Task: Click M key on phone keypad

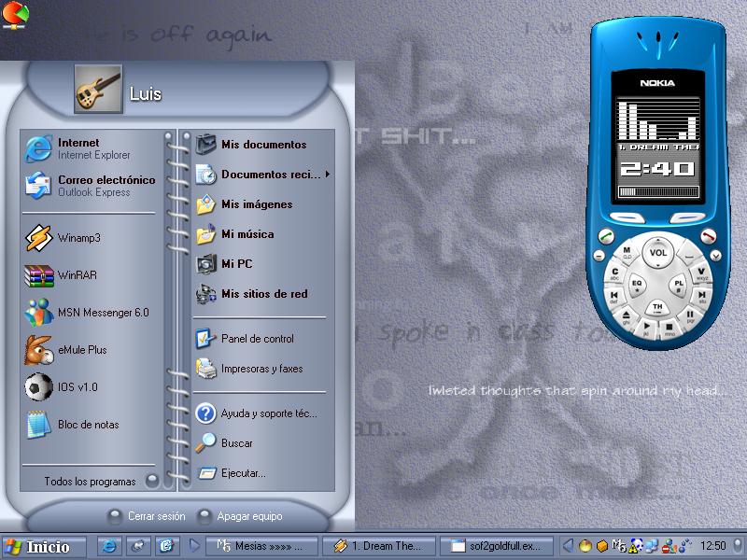Action: pos(627,252)
